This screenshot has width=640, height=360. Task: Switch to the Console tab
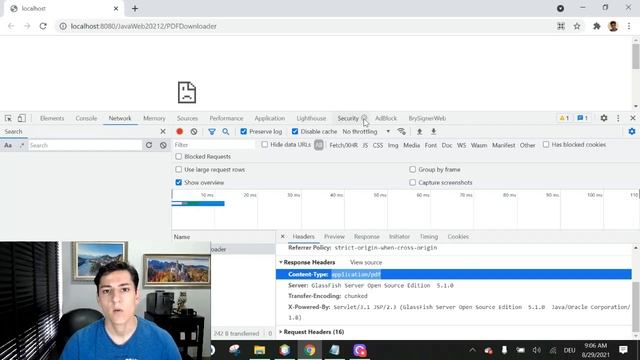[x=86, y=118]
